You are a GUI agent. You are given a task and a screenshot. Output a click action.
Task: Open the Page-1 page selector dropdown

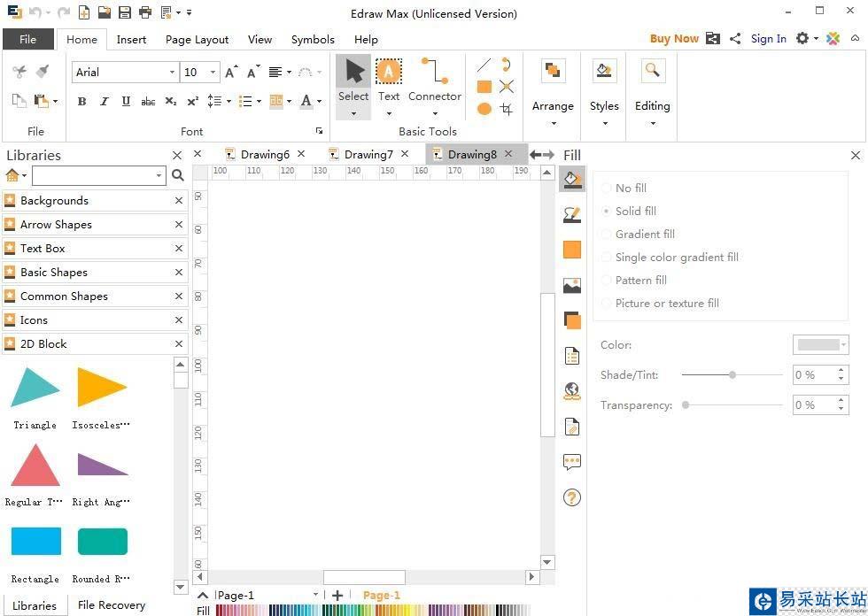point(315,595)
